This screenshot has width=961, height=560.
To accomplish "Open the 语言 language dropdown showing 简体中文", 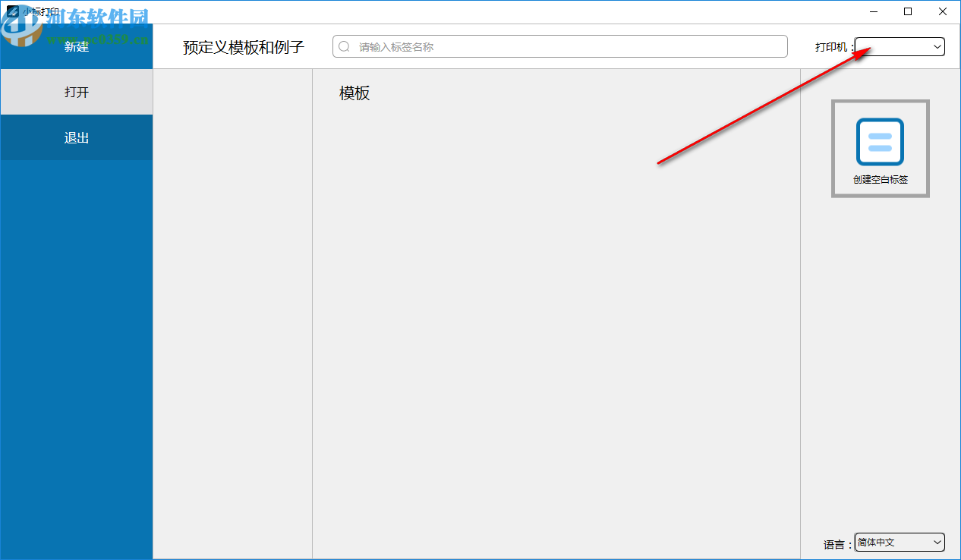I will pos(900,542).
